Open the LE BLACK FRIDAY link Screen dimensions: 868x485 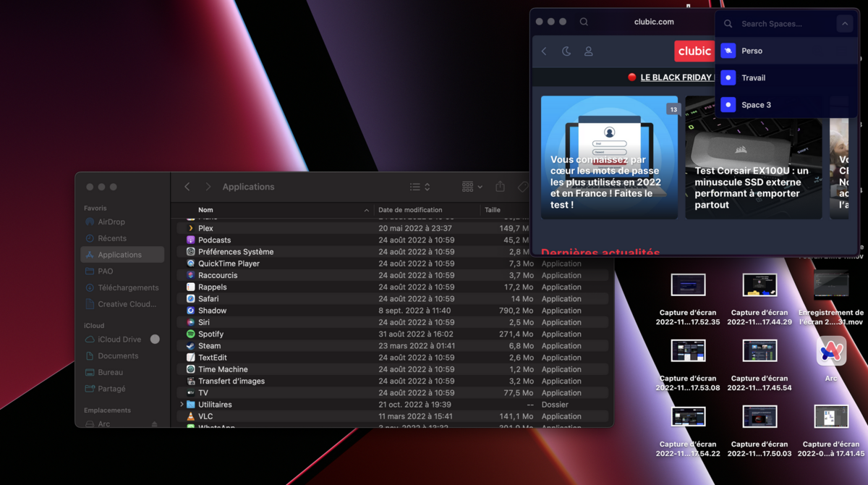tap(677, 77)
